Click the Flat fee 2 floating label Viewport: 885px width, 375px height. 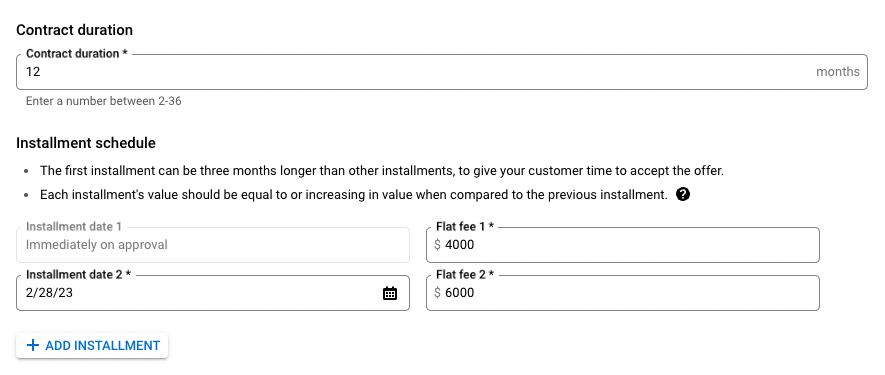pos(465,274)
